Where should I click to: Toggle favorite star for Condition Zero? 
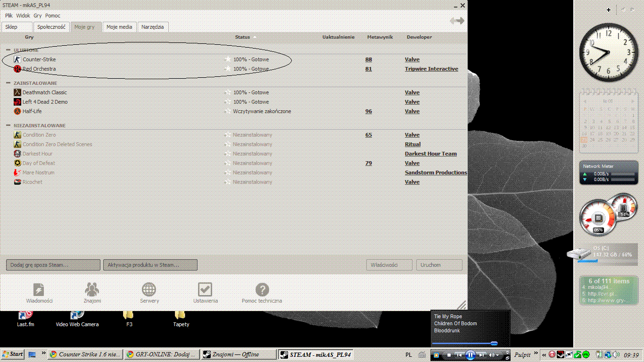click(228, 135)
